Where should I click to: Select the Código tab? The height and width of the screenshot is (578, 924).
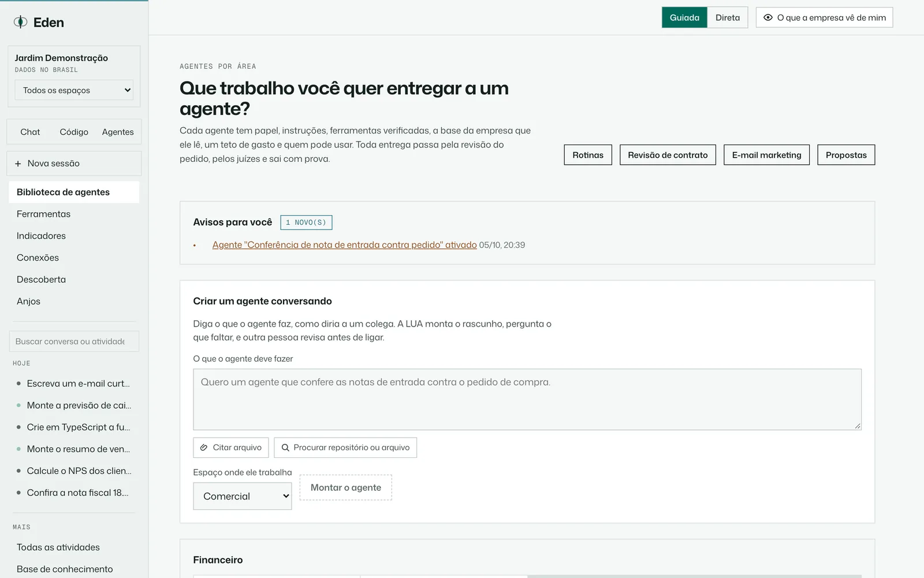point(74,132)
